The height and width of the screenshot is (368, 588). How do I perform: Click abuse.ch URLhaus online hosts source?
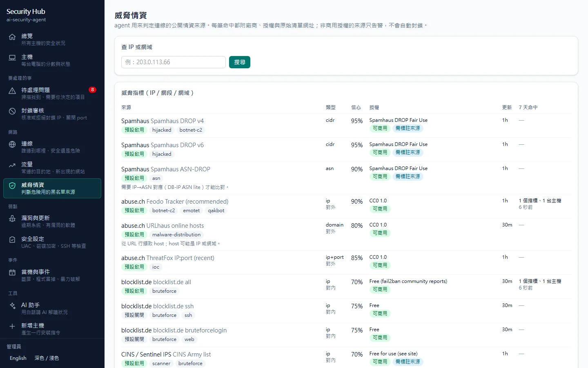pos(163,226)
